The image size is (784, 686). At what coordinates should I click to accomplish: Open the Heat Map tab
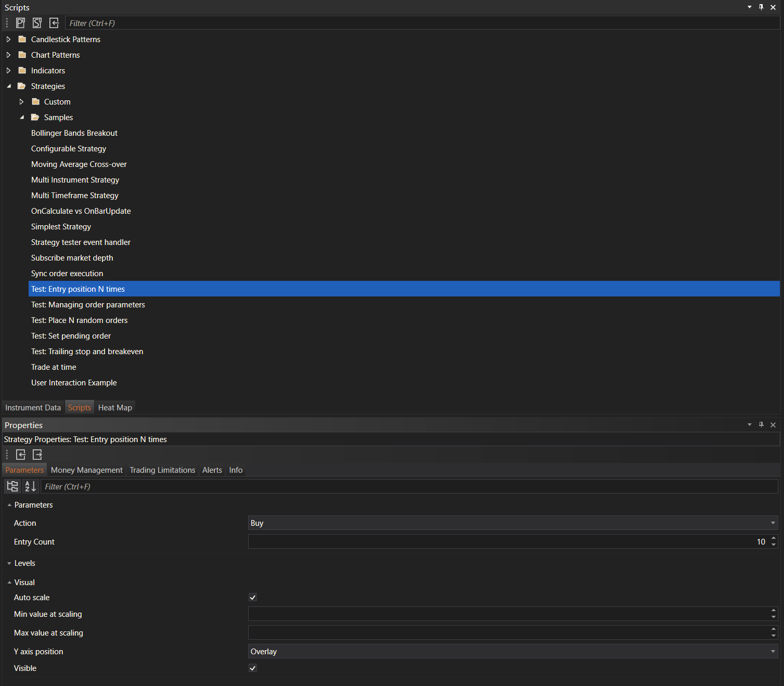(x=115, y=408)
